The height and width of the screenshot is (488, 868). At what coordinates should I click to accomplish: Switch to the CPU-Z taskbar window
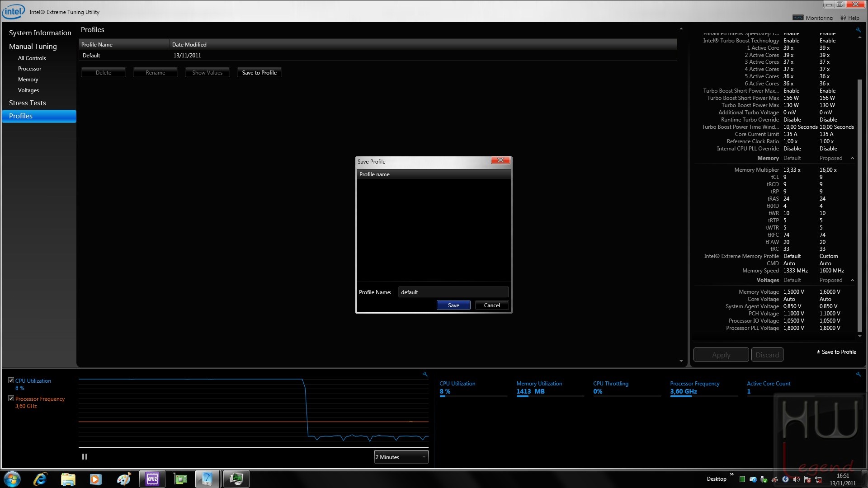[x=152, y=479]
